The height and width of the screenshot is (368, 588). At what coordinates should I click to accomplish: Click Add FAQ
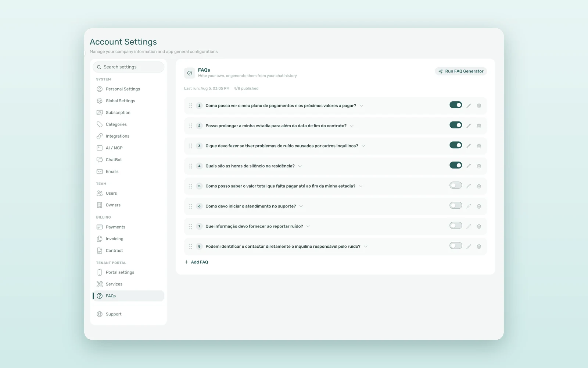pyautogui.click(x=196, y=262)
